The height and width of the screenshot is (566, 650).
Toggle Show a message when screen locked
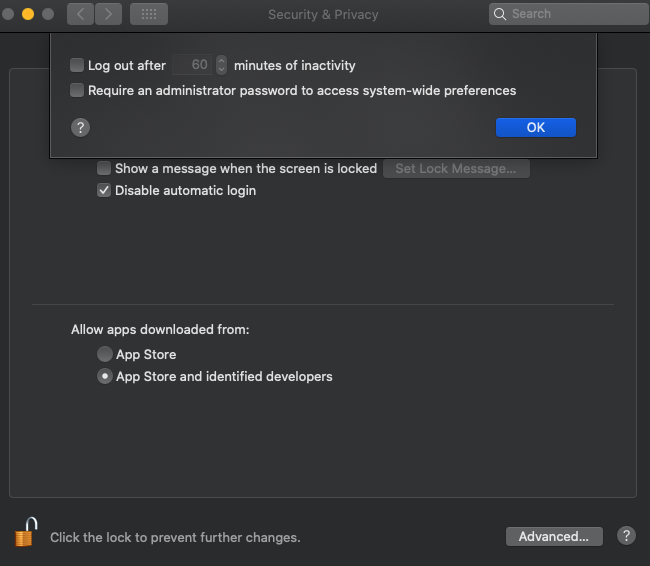(x=104, y=168)
